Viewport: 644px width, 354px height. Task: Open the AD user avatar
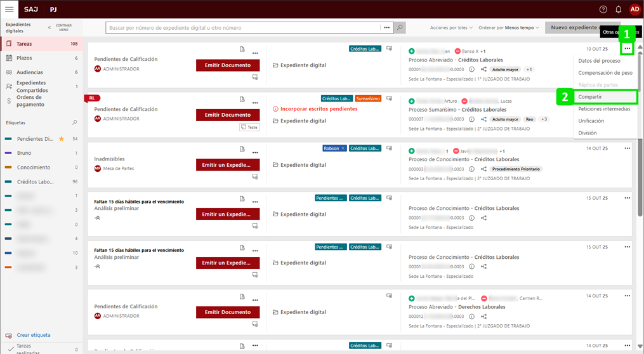(634, 10)
